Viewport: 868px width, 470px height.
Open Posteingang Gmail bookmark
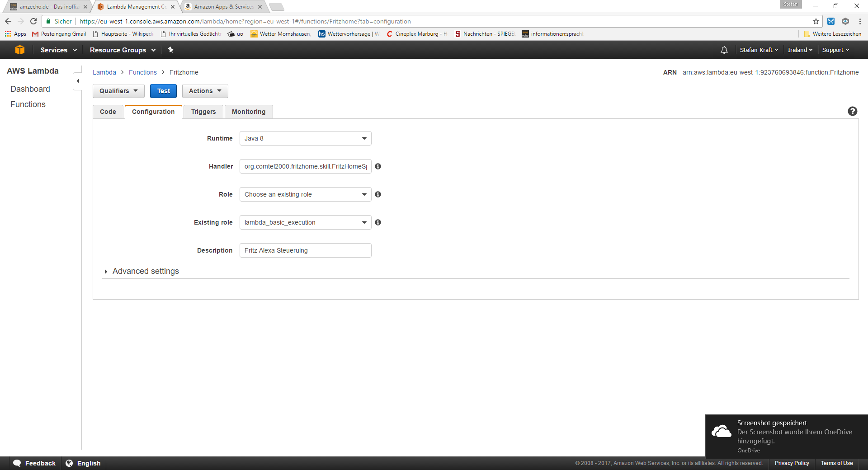(x=59, y=34)
